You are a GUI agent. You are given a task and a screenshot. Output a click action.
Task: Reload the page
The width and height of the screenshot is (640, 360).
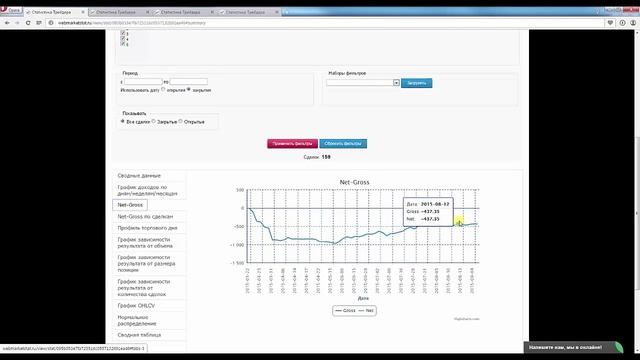(x=28, y=23)
